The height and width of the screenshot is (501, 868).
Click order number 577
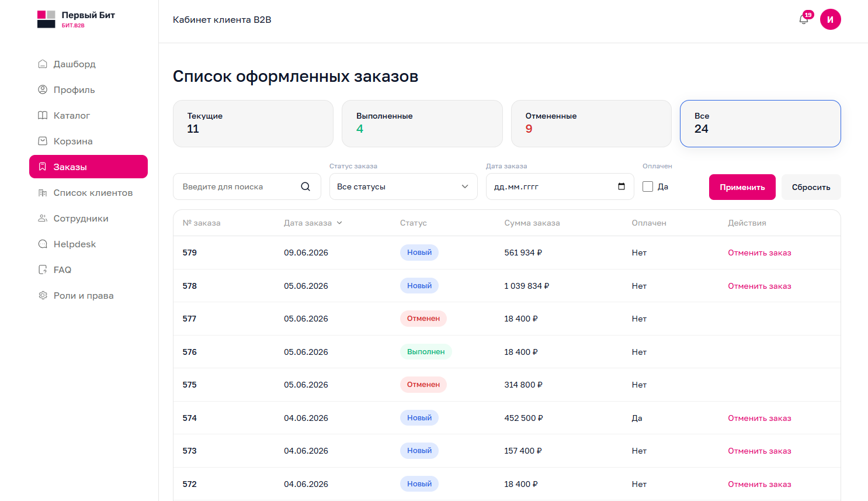[190, 319]
